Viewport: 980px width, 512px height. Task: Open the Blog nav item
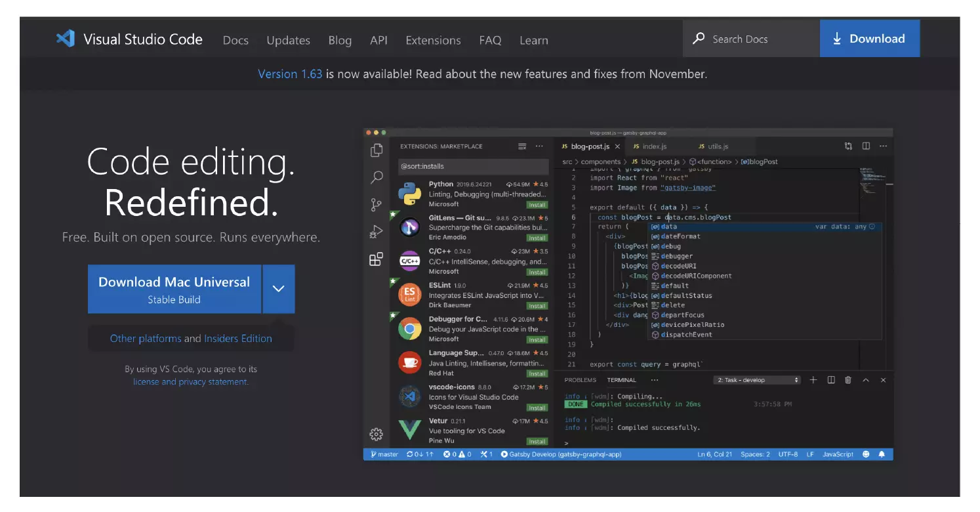[340, 40]
